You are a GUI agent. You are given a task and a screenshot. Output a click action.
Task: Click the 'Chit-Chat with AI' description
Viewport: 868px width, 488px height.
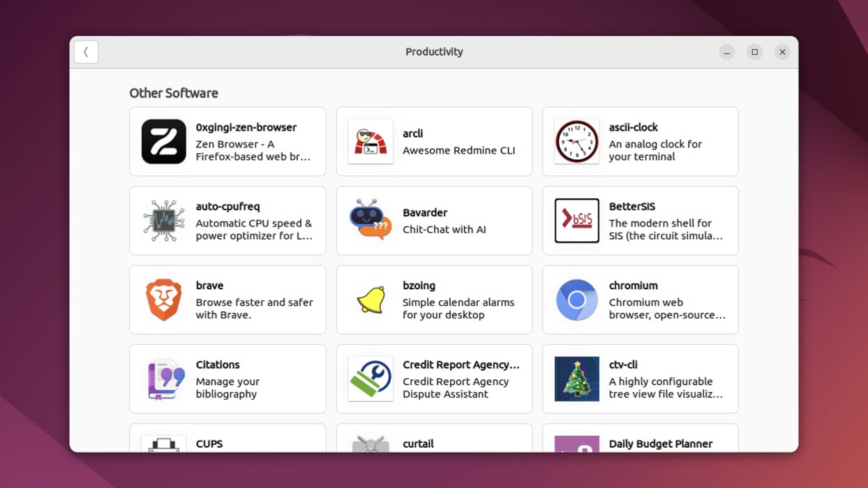tap(444, 229)
